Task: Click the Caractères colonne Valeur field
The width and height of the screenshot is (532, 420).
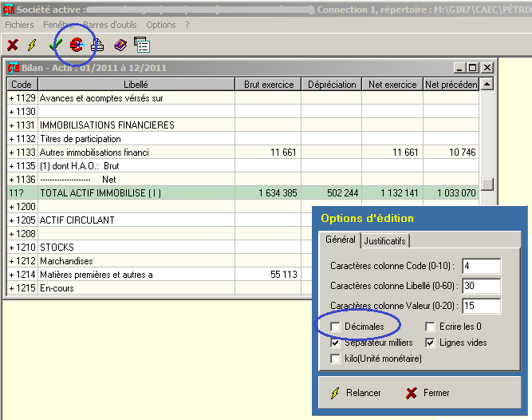Action: point(481,306)
